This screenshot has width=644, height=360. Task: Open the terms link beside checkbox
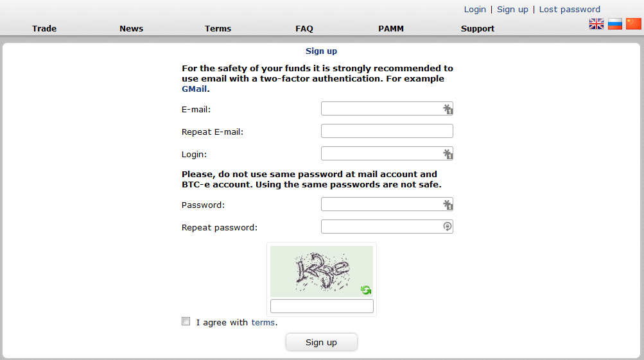point(263,323)
